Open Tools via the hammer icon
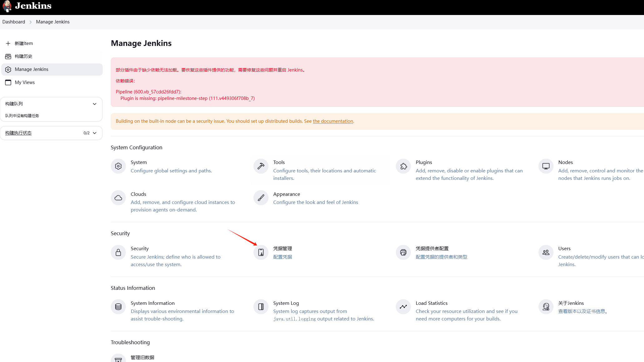Image resolution: width=644 pixels, height=362 pixels. point(261,166)
